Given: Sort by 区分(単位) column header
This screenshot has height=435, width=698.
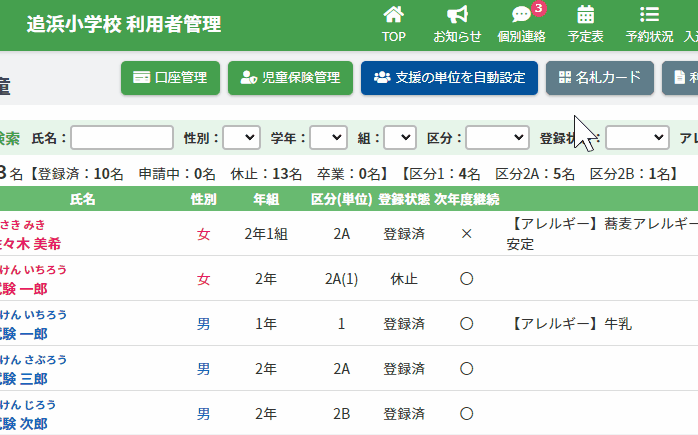Looking at the screenshot, I should pos(341,199).
